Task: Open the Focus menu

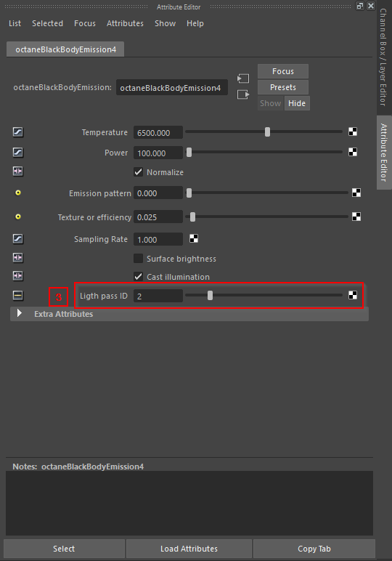Action: coord(85,23)
